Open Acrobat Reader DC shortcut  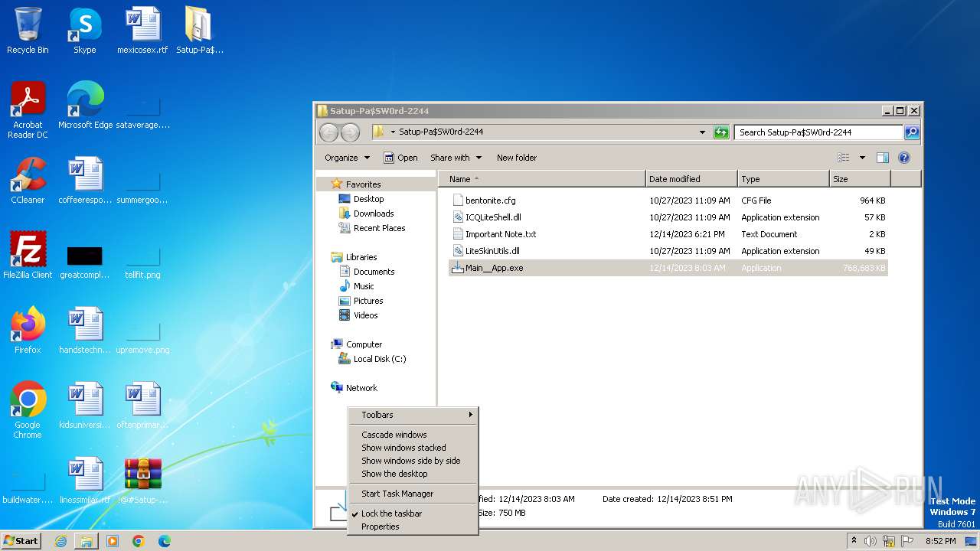28,110
